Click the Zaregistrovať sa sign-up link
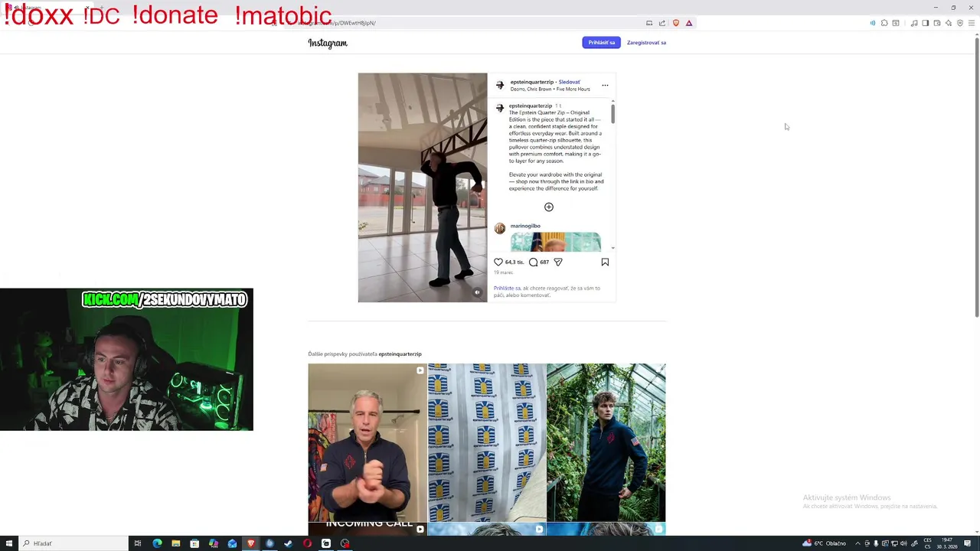This screenshot has width=980, height=551. coord(646,42)
